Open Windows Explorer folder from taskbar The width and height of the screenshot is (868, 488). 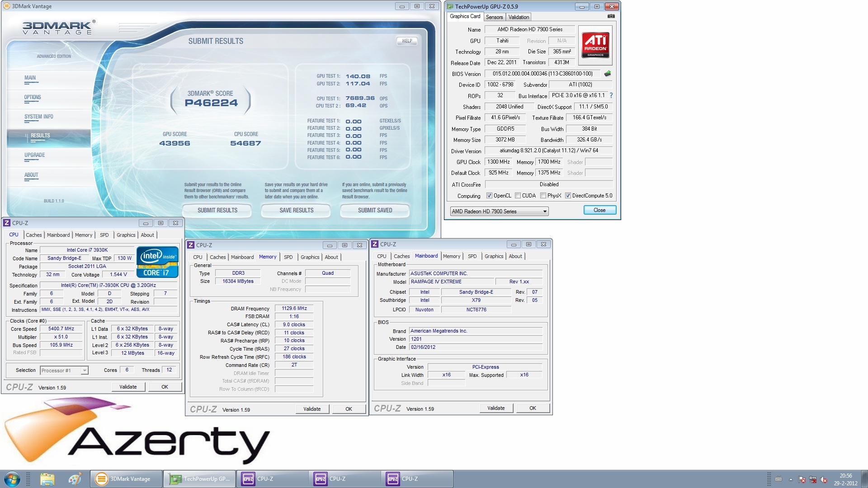point(47,479)
